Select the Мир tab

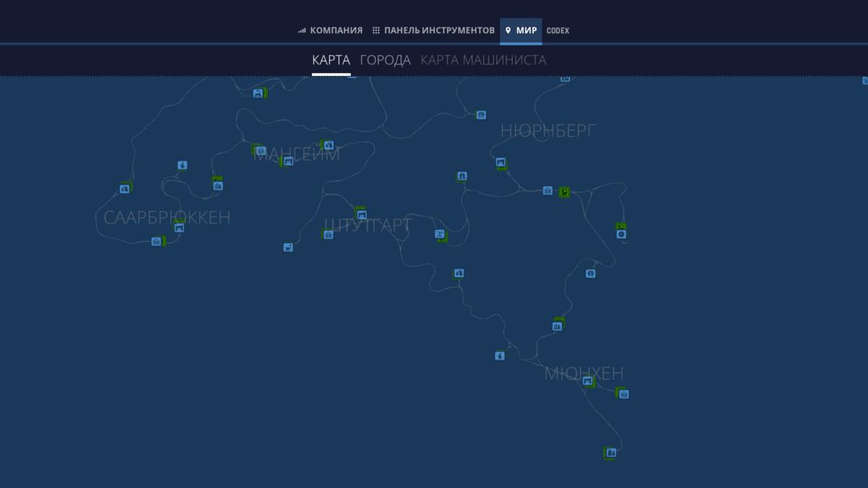pos(521,30)
